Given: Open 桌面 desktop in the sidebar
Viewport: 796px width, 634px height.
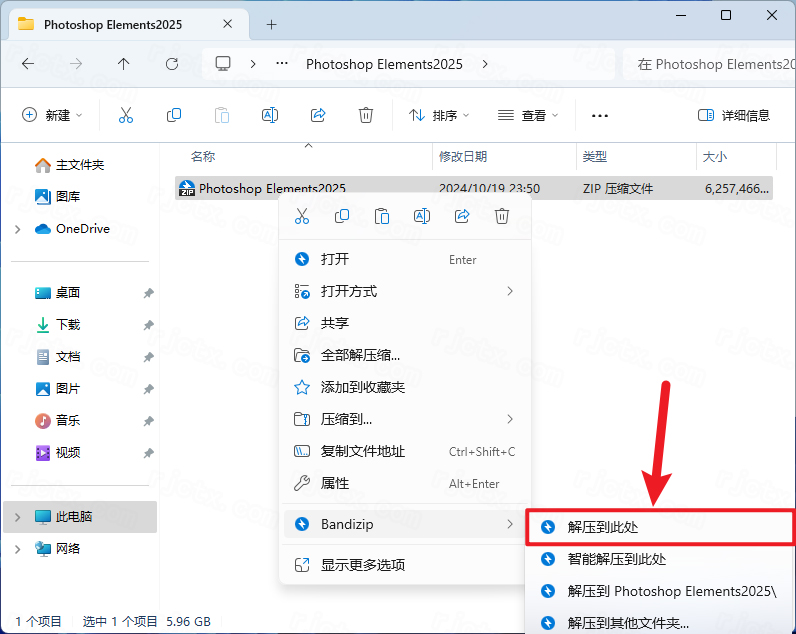Looking at the screenshot, I should [x=57, y=293].
